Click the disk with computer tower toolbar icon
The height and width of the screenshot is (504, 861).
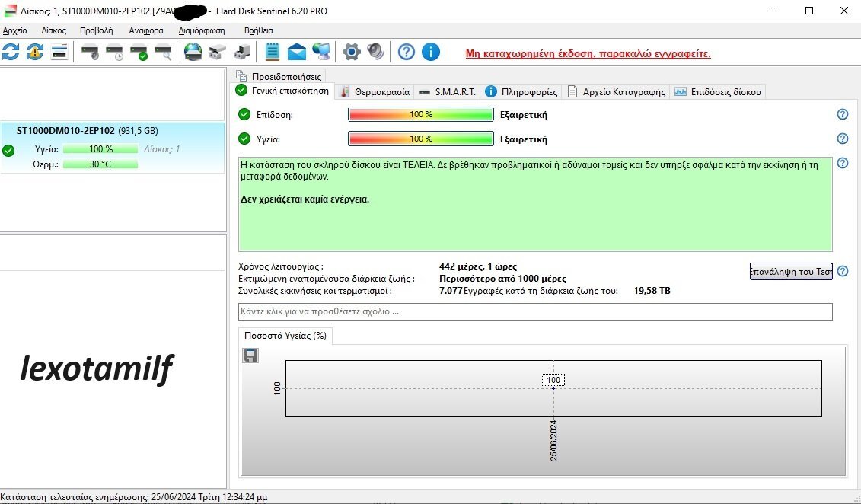pos(241,53)
